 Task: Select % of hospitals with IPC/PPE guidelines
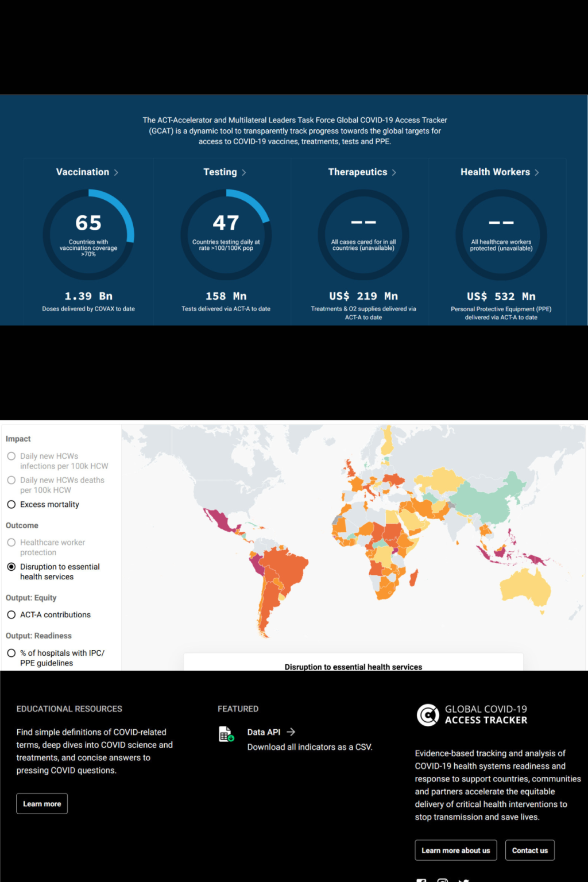(x=11, y=653)
